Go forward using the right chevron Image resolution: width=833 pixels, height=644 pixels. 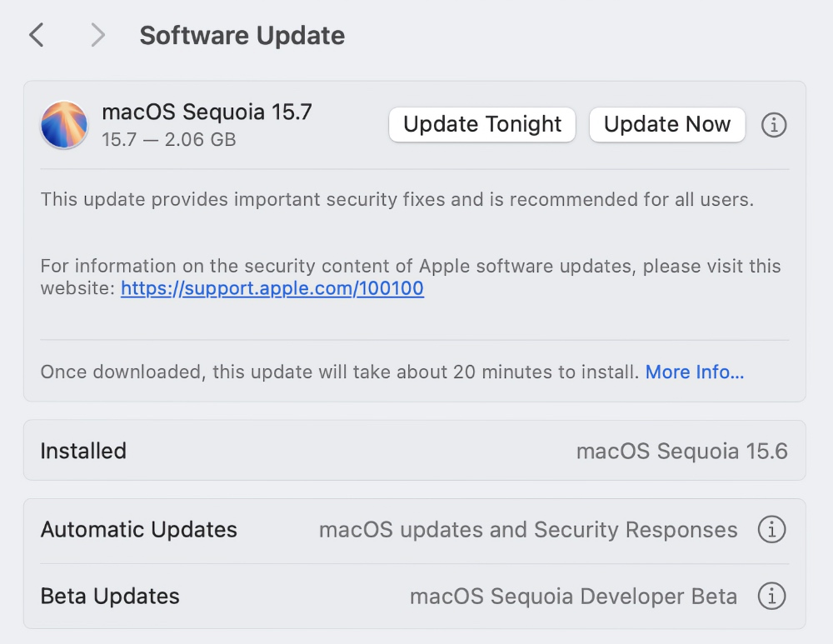pos(98,35)
